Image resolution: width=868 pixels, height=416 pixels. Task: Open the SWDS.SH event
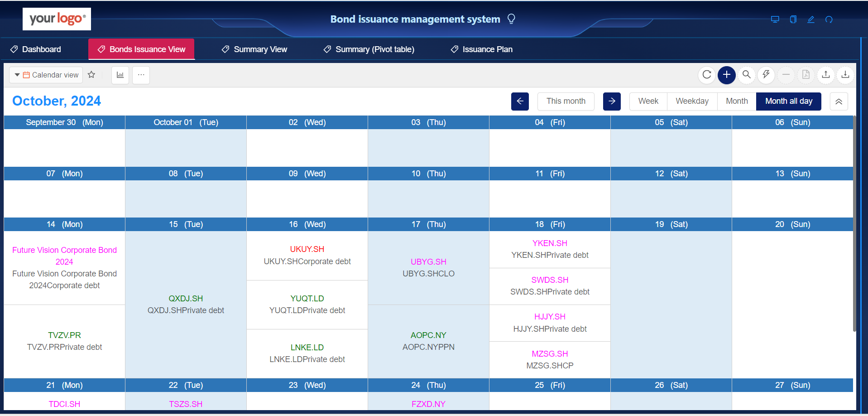pyautogui.click(x=550, y=286)
